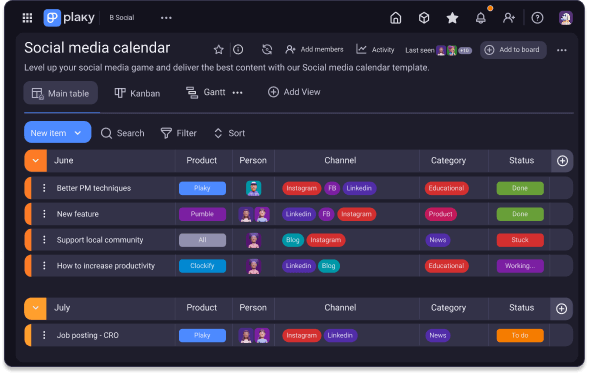Click person avatars in Job posting row
This screenshot has width=589, height=374.
(x=254, y=335)
